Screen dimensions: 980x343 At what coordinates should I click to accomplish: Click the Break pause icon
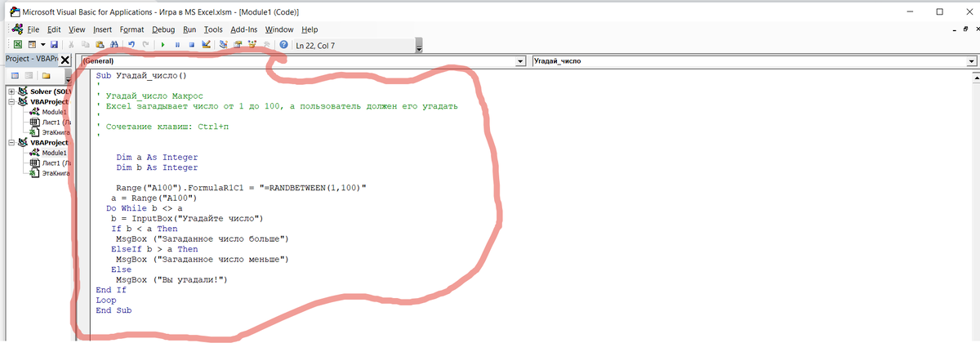[x=177, y=44]
